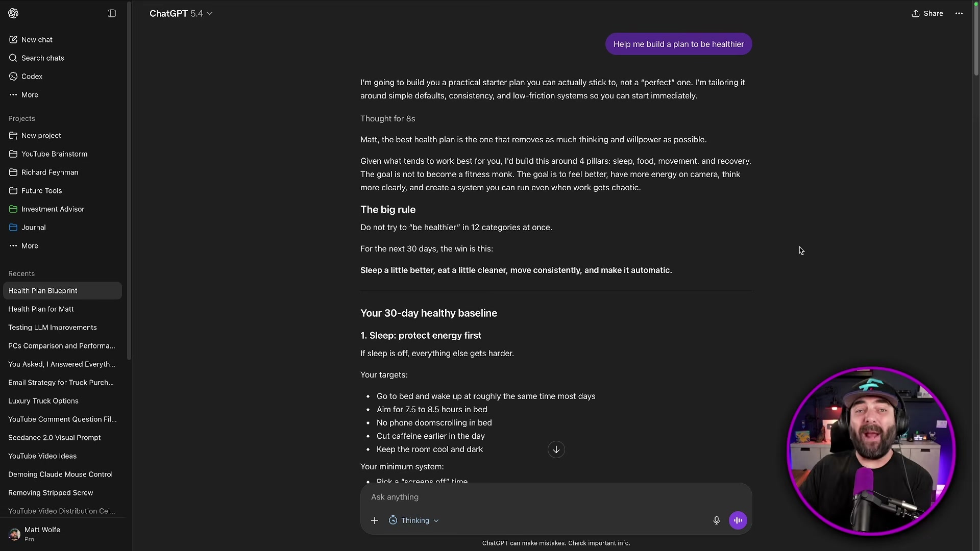Open the ChatGPT 5.4 model dropdown
The width and height of the screenshot is (980, 551).
click(x=181, y=14)
